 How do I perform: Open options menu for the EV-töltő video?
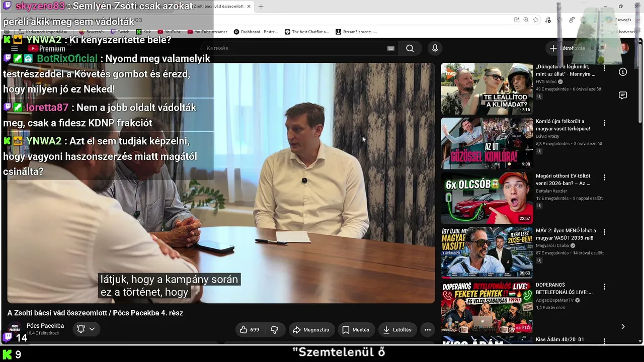604,177
